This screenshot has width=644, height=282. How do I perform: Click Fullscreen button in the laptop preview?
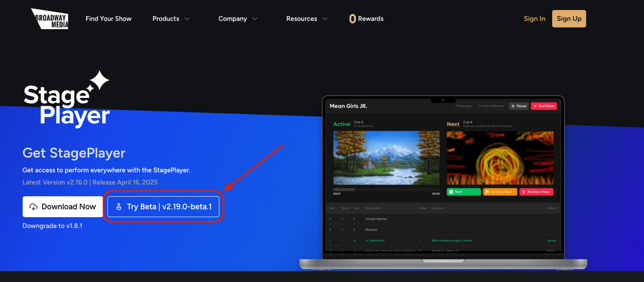463,106
